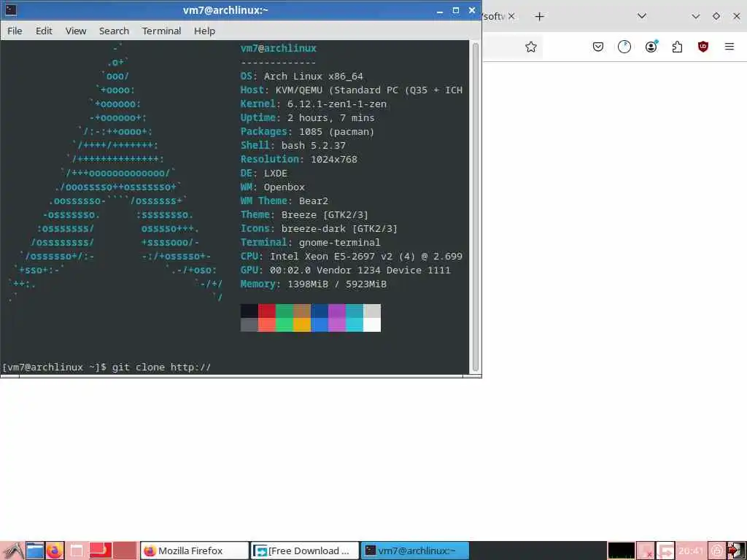Viewport: 747px width, 560px height.
Task: Click the 'vm7@archlinux' header in neofetch
Action: (278, 48)
